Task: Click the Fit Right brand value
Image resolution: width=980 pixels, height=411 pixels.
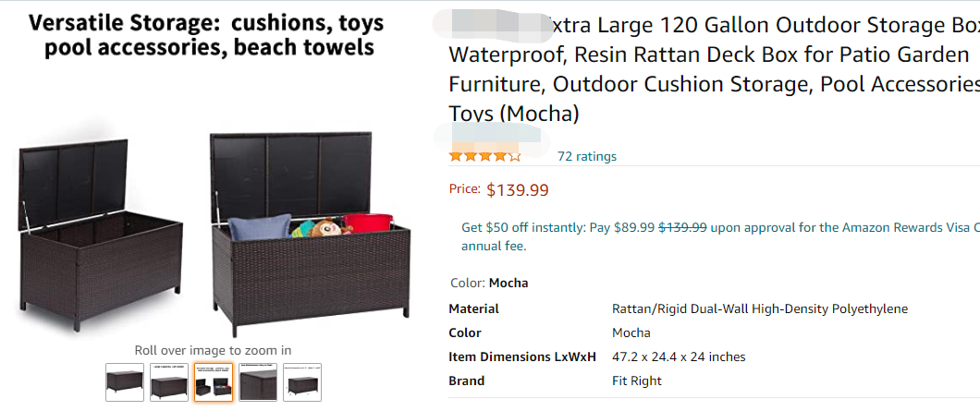Action: pyautogui.click(x=637, y=381)
